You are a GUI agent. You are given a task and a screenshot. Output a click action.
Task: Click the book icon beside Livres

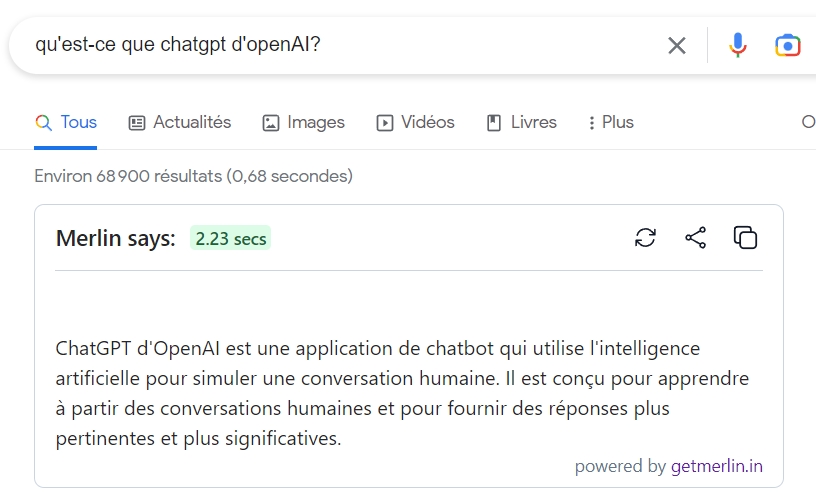tap(494, 123)
